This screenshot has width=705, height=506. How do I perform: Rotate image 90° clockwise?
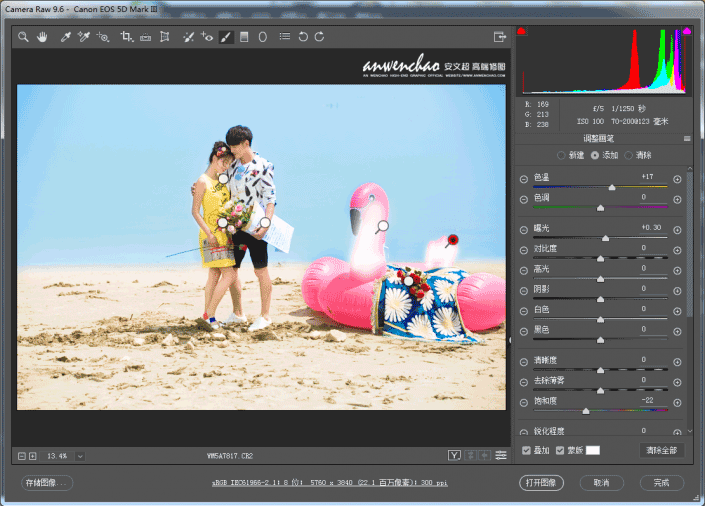click(319, 37)
